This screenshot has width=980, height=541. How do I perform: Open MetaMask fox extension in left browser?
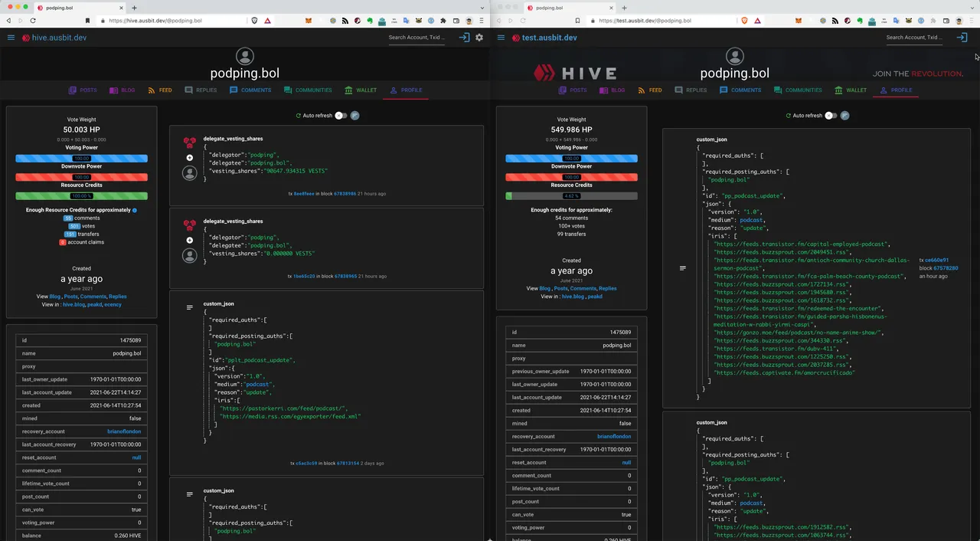click(x=309, y=21)
